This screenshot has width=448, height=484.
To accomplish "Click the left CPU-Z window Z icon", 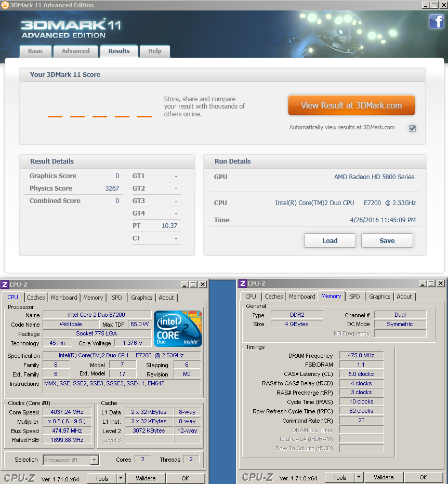I will (x=5, y=285).
